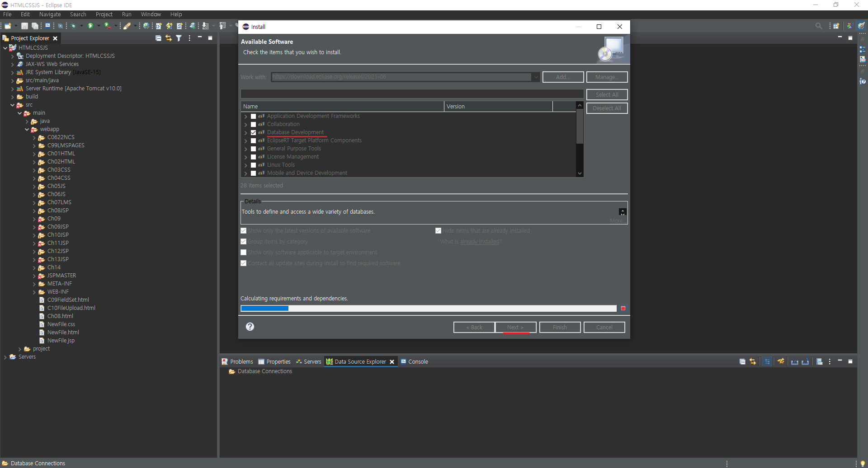Stop the dependency calculation with red button
This screenshot has height=468, width=868.
click(x=623, y=309)
